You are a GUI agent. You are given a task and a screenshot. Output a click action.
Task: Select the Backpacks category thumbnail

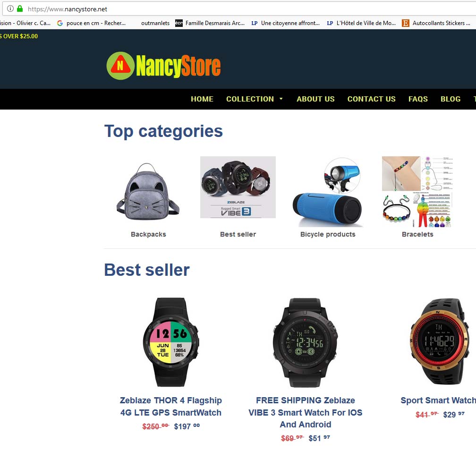[148, 192]
